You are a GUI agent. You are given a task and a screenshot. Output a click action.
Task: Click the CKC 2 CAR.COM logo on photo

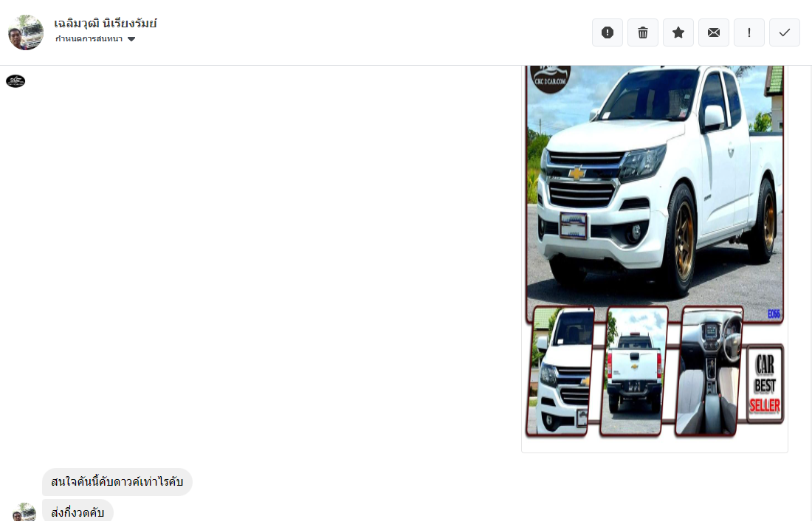coord(551,79)
